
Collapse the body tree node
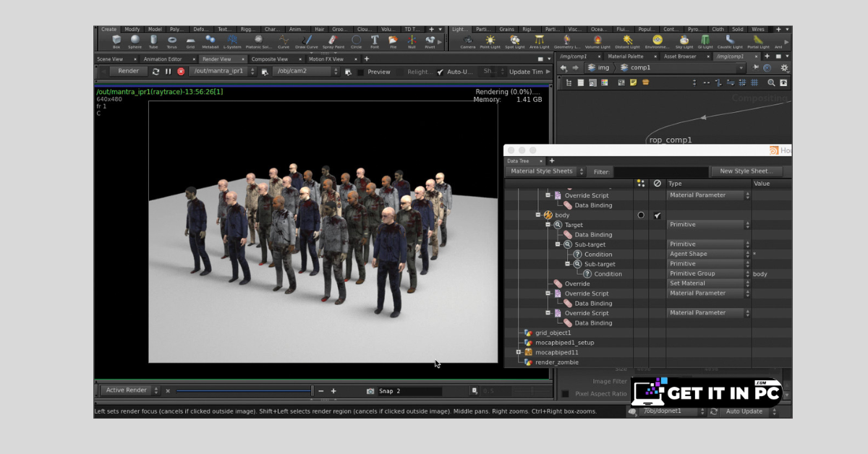(x=537, y=215)
